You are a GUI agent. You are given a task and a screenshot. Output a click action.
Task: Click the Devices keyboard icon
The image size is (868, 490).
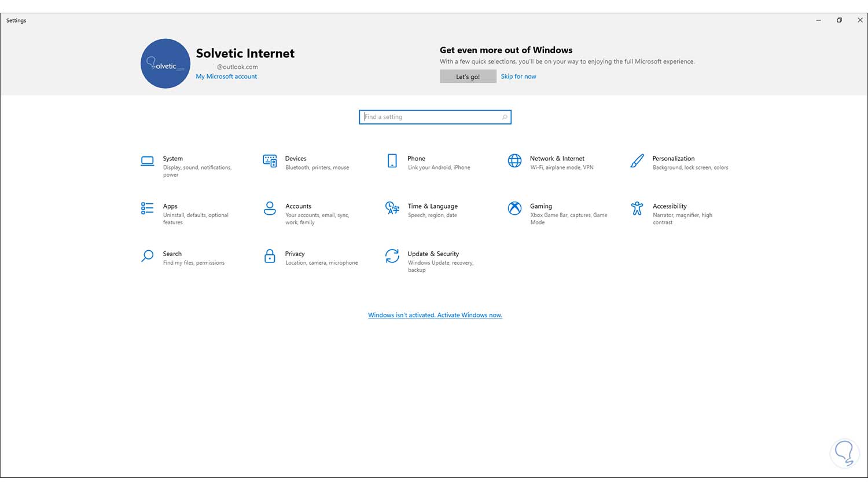click(x=270, y=161)
